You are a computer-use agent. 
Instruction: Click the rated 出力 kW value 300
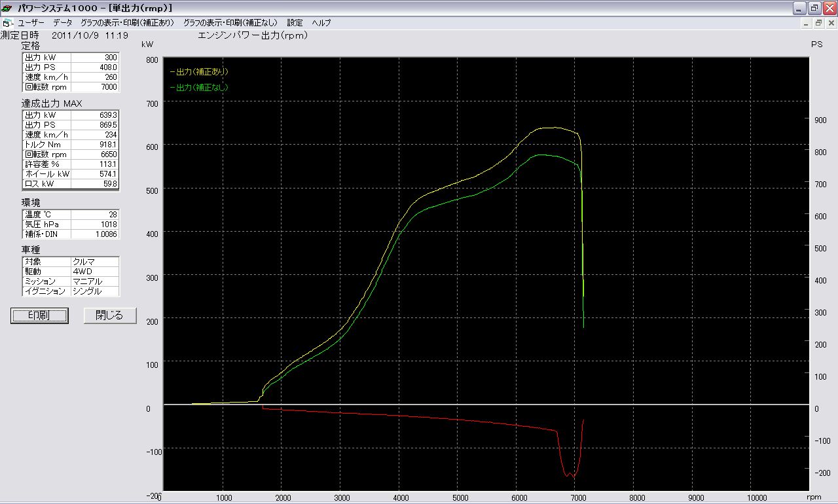point(94,58)
